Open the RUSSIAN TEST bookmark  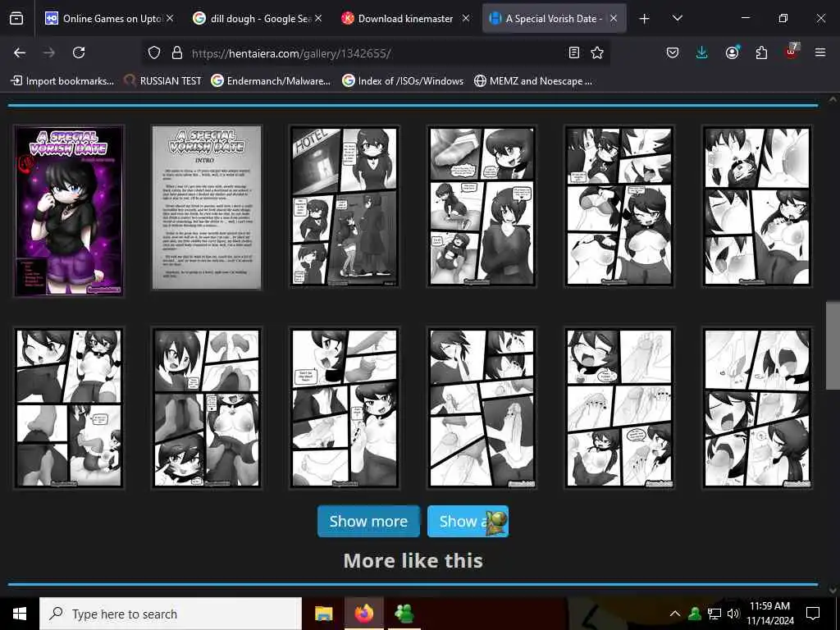point(162,81)
